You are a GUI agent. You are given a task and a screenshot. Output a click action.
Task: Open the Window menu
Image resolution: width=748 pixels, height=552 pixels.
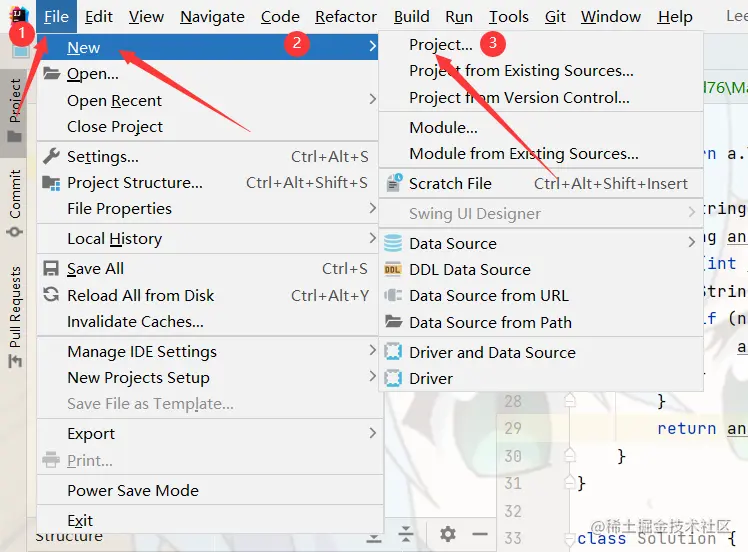point(611,17)
